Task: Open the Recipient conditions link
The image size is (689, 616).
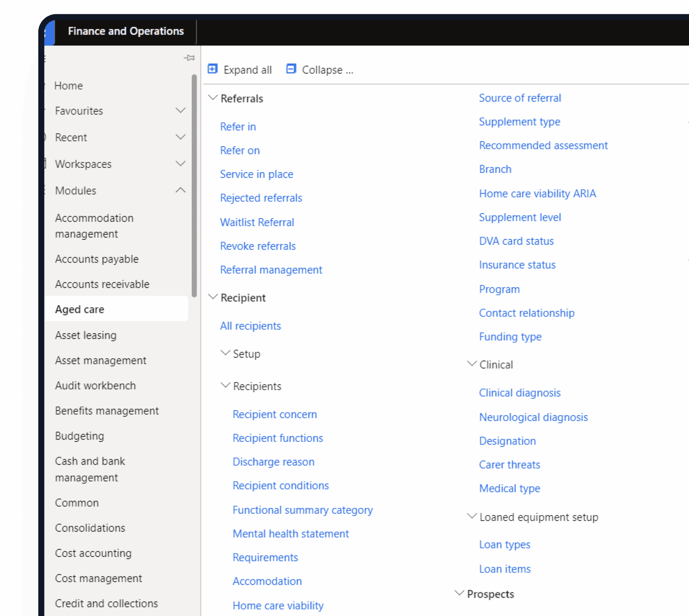Action: [281, 486]
